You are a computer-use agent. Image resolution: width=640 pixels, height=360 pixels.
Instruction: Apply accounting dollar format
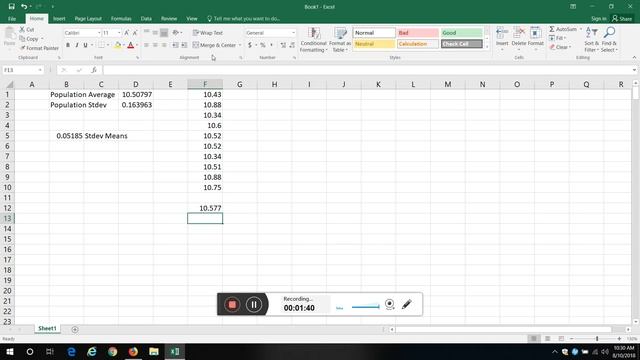coord(250,45)
